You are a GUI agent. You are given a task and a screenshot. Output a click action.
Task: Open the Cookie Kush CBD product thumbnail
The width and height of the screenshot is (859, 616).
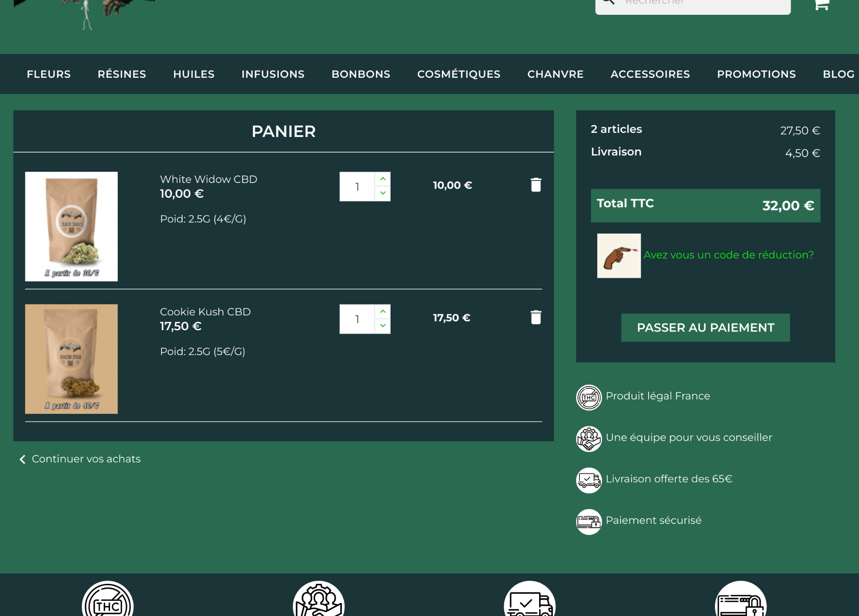coord(72,359)
